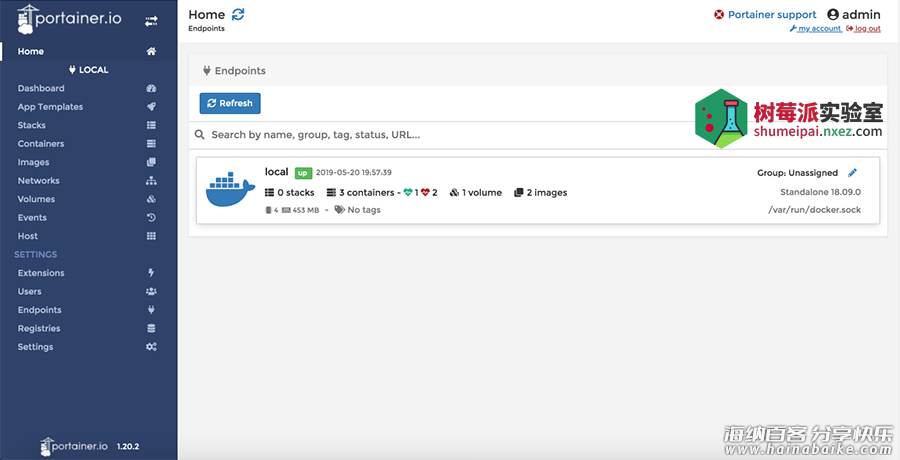Click the pencil edit icon beside Group: Unassigned
Image resolution: width=900 pixels, height=460 pixels.
tap(852, 173)
